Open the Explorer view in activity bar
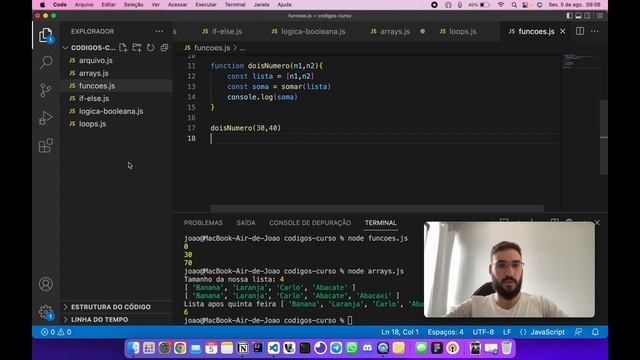The height and width of the screenshot is (360, 640). coord(46,35)
